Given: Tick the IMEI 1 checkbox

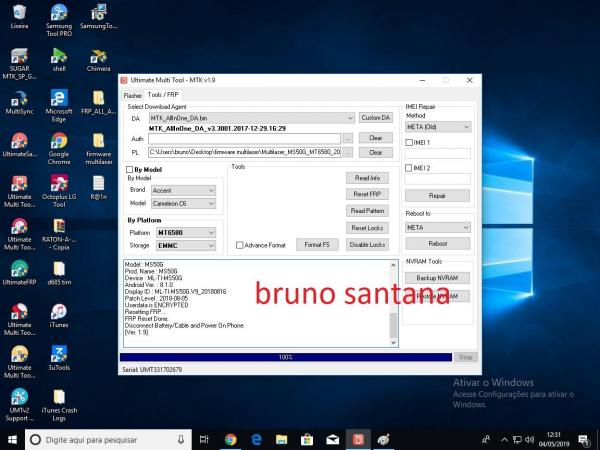Looking at the screenshot, I should pos(409,142).
